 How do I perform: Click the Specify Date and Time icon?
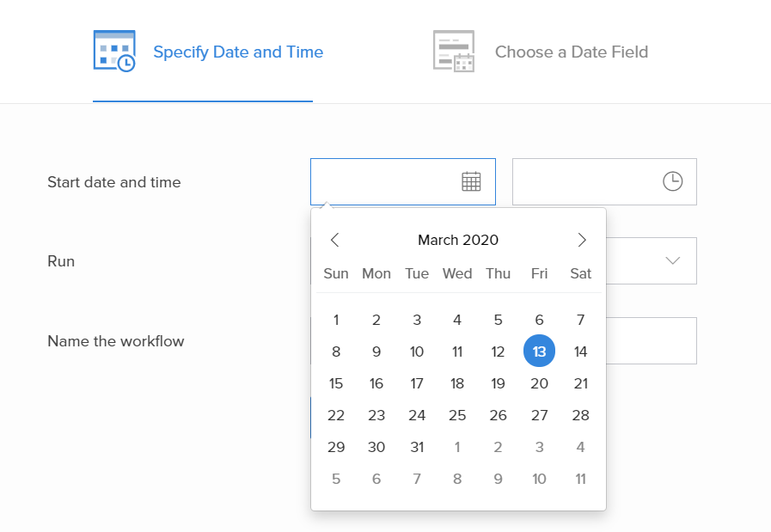(113, 52)
